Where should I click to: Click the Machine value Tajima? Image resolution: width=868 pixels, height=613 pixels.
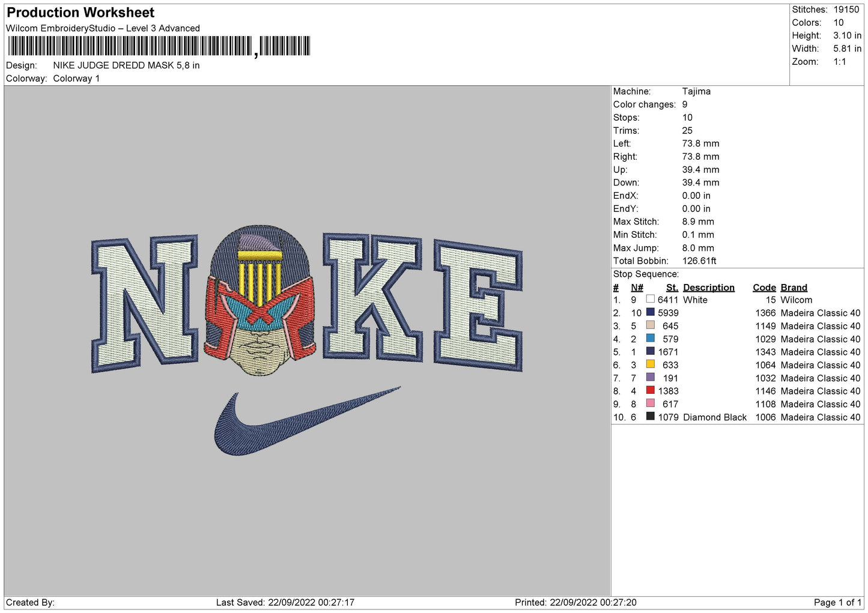[x=696, y=91]
